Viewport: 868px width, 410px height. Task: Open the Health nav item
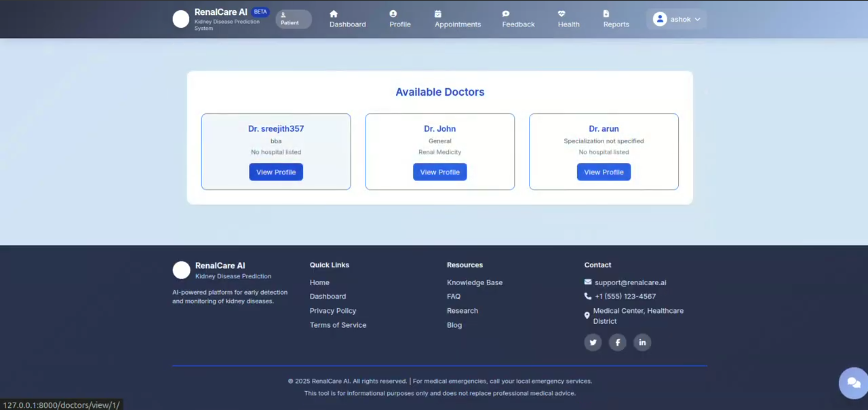coord(569,19)
